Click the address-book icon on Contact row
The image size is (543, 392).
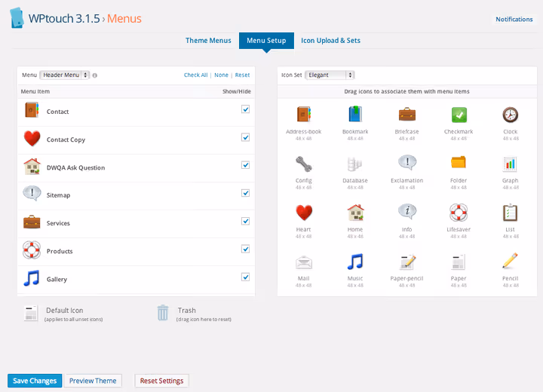pos(32,110)
